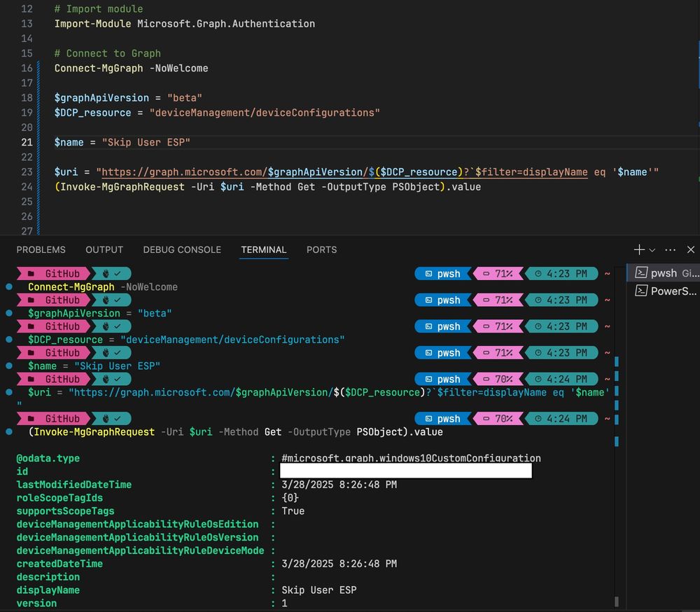Click the "beta" string on editor line 18
Screen dimensions: 700x612
tap(185, 98)
